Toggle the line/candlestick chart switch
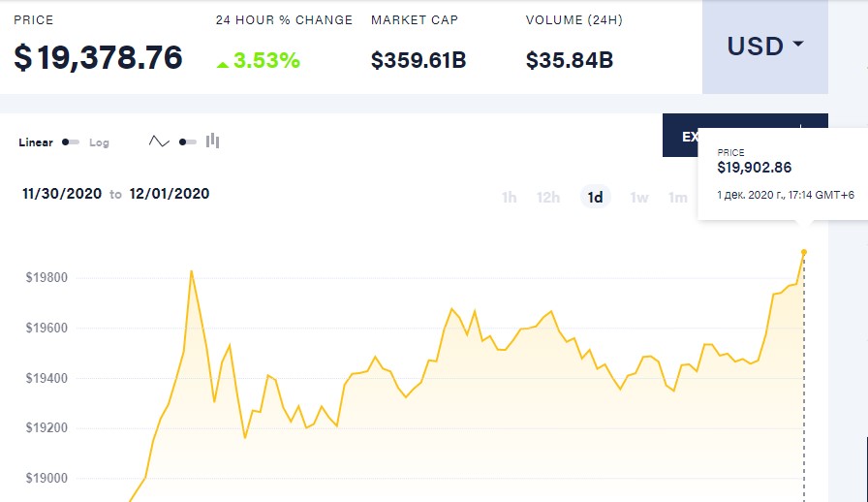Image resolution: width=868 pixels, height=502 pixels. coord(188,142)
